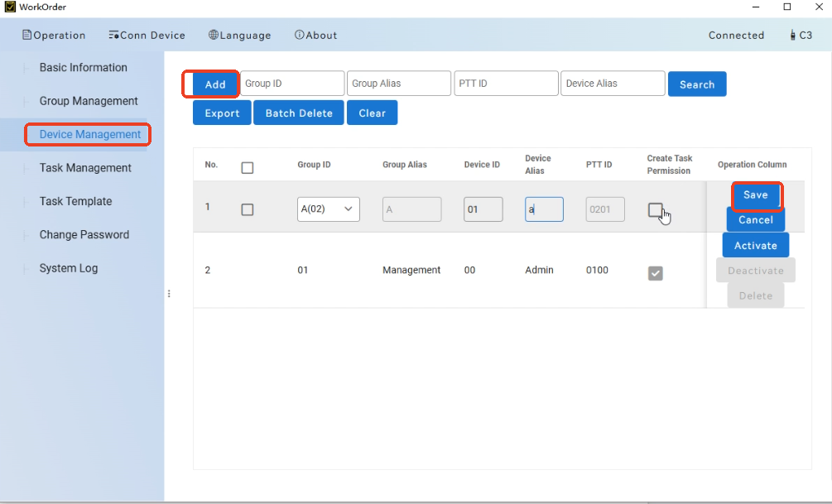The image size is (832, 504).
Task: Toggle the select-all checkbox in table header
Action: [x=247, y=168]
